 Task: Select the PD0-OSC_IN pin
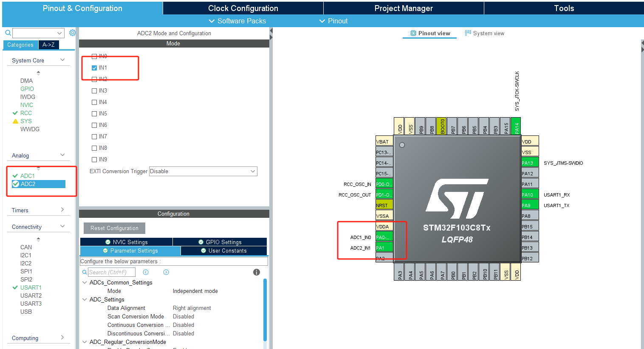384,184
